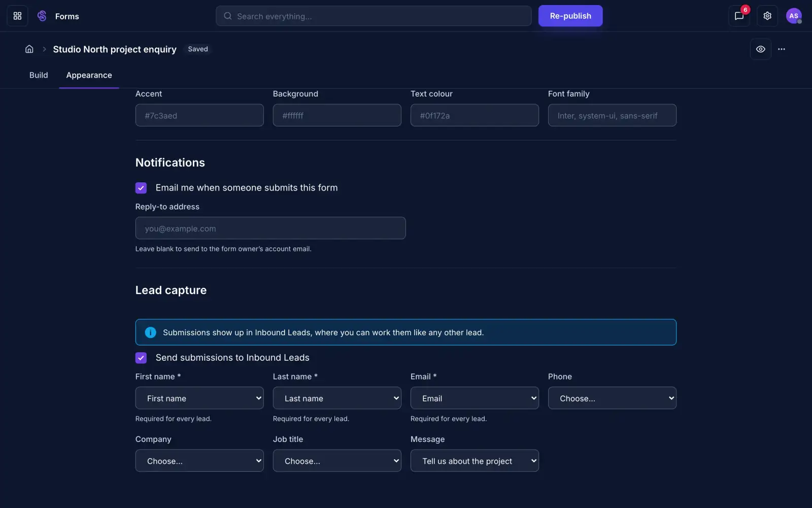Viewport: 812px width, 508px height.
Task: Open the Job title mapping dropdown
Action: [337, 461]
